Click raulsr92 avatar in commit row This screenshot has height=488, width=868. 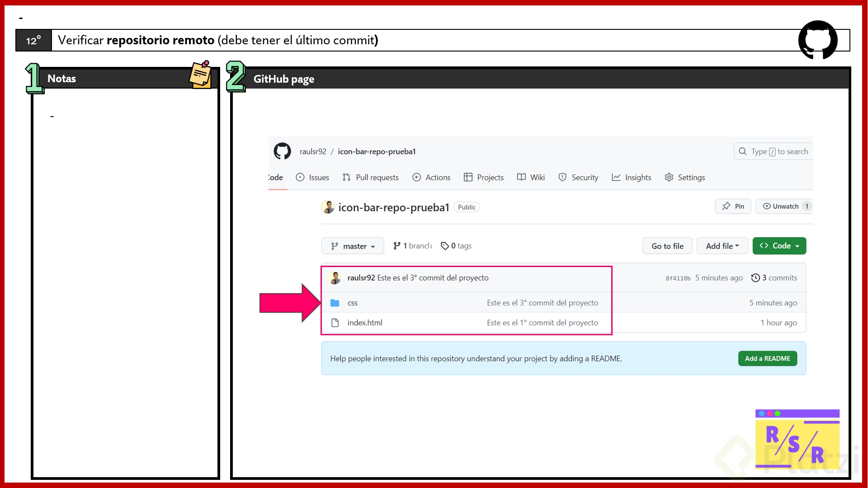pyautogui.click(x=335, y=278)
